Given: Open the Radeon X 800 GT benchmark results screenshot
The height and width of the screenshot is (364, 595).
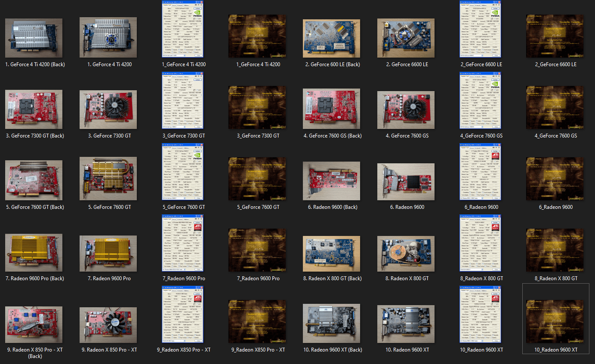Looking at the screenshot, I should tap(555, 250).
